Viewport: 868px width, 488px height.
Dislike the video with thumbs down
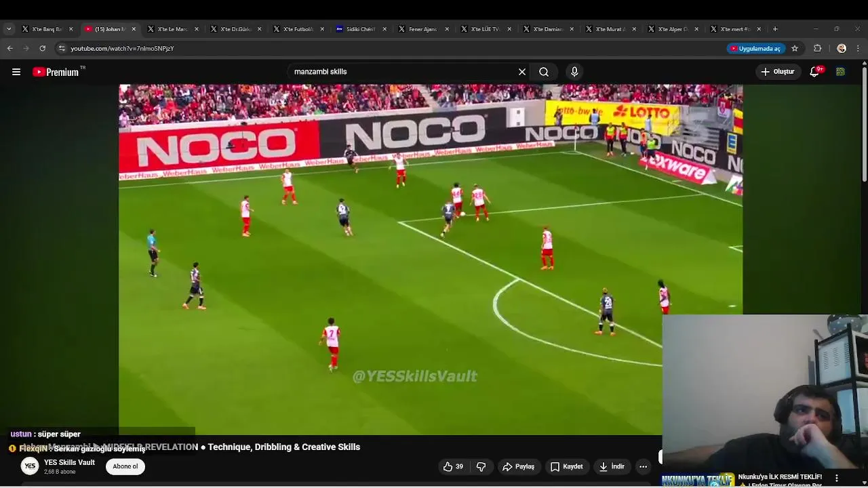[481, 466]
